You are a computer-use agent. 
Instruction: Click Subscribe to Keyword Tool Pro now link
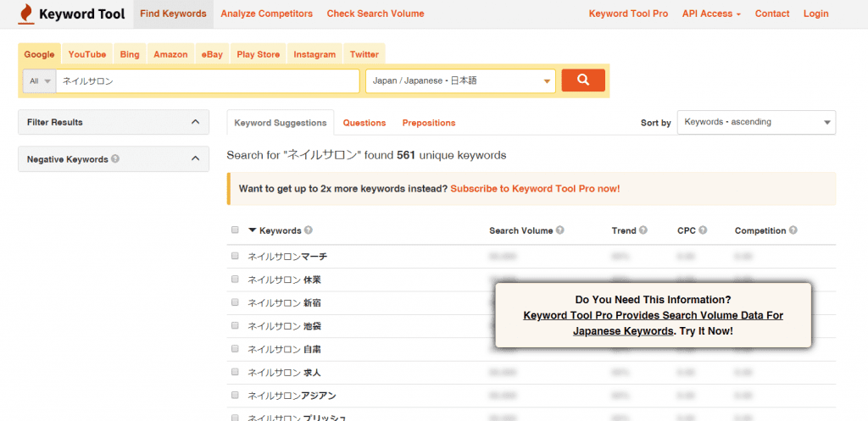[536, 189]
